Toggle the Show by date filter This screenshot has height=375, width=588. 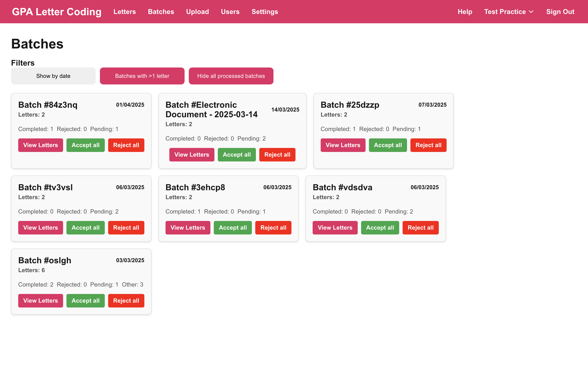(x=53, y=76)
